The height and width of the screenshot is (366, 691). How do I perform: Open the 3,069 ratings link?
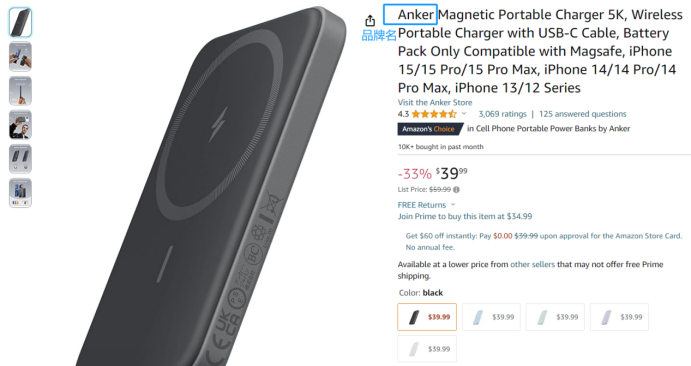[x=502, y=114]
